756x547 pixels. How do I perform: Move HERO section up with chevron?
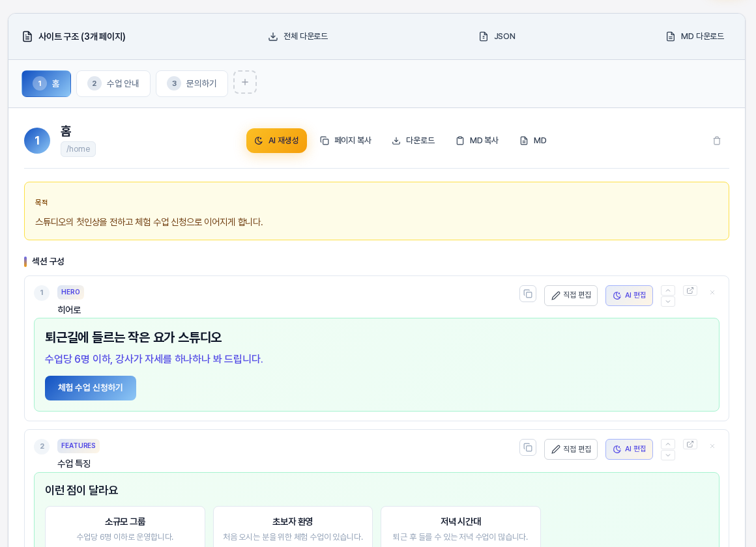pos(668,290)
